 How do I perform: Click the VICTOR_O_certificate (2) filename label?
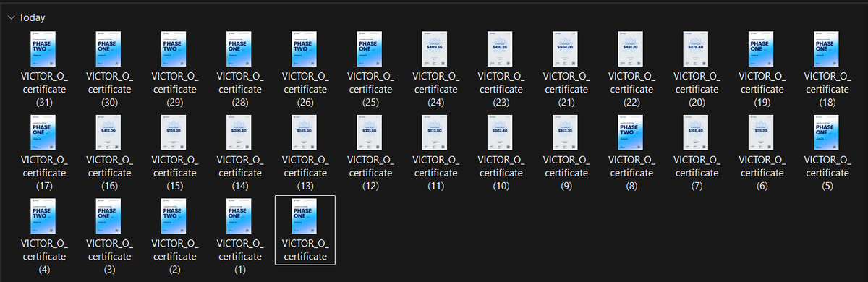pos(174,257)
